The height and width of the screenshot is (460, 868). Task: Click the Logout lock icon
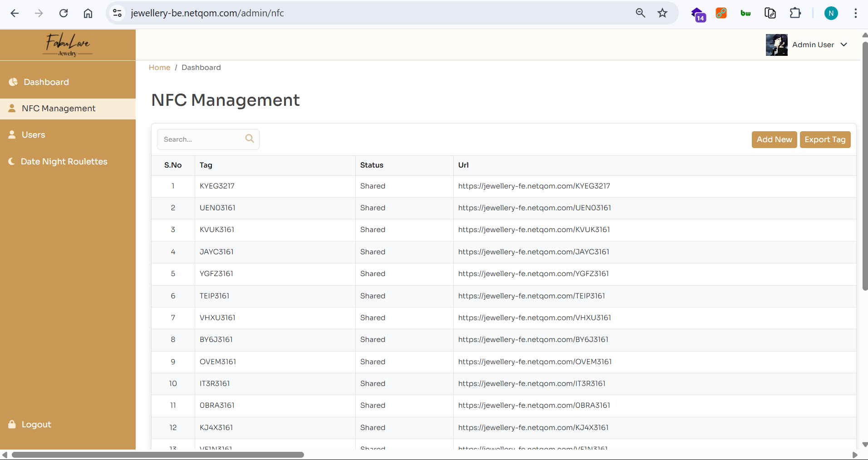(12, 424)
